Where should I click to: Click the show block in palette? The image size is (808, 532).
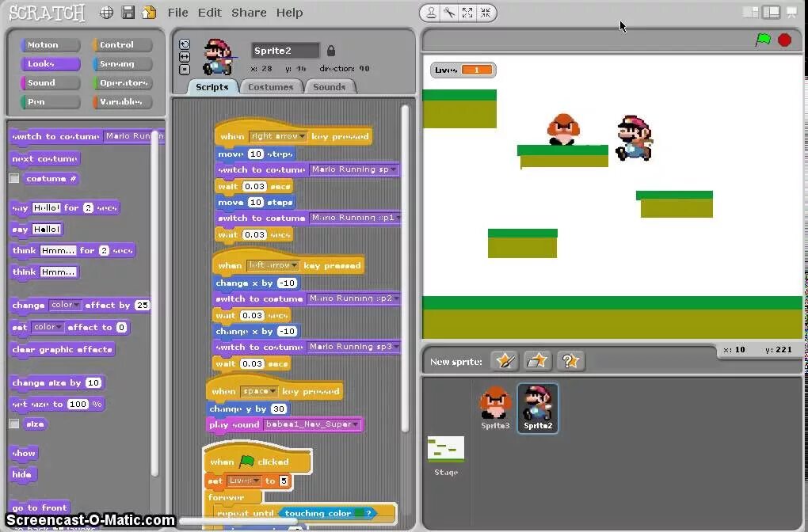[25, 454]
